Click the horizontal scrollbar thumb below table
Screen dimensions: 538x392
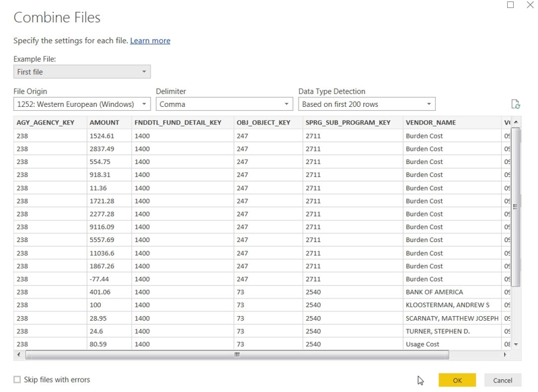point(237,354)
